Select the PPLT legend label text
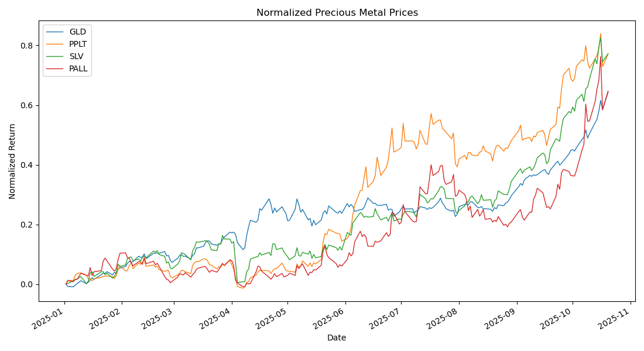644x351 pixels. click(79, 44)
